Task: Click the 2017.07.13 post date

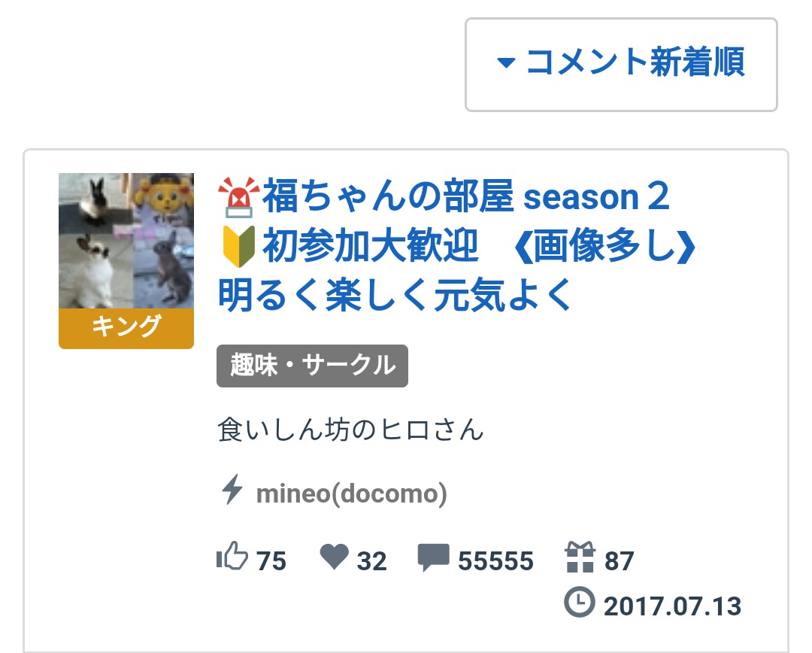Action: click(673, 606)
